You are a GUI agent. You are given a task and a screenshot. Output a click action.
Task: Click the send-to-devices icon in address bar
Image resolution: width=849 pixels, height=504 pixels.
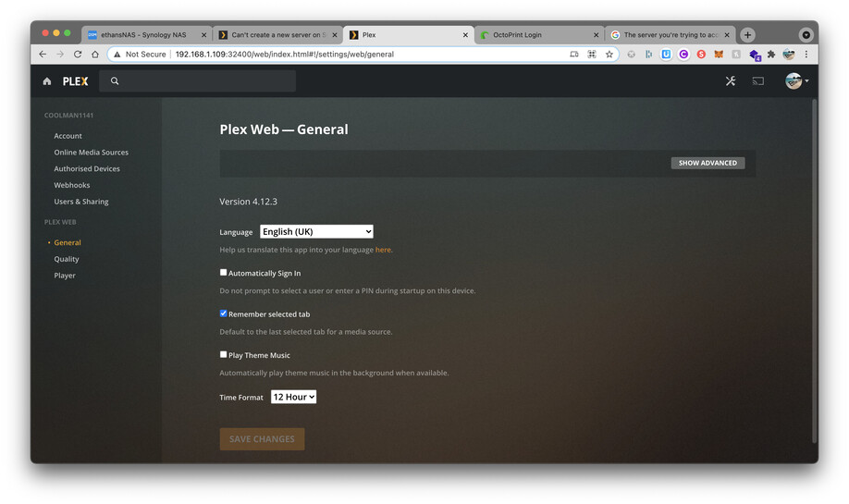574,55
